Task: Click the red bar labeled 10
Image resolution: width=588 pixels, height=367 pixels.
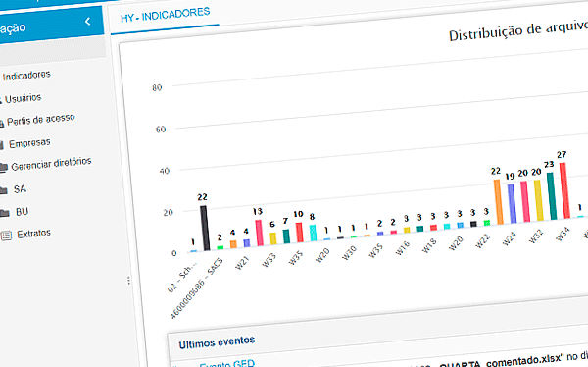Action: pos(299,233)
